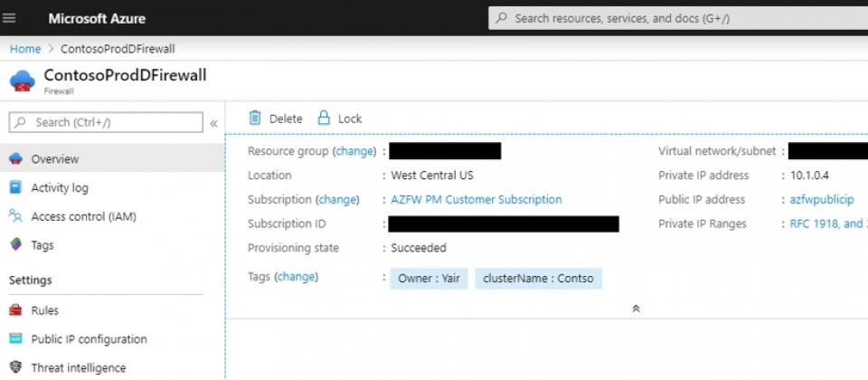This screenshot has height=380, width=868.
Task: Change the Resource group link
Action: pos(354,151)
